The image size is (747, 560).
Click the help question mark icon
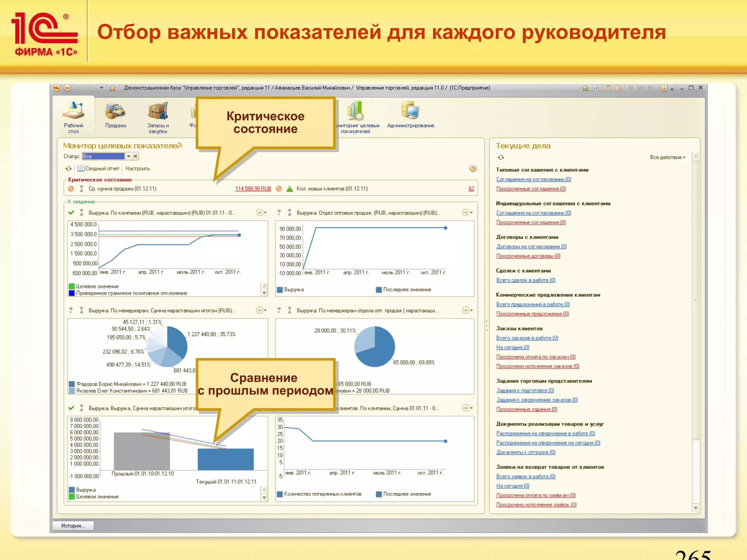473,168
